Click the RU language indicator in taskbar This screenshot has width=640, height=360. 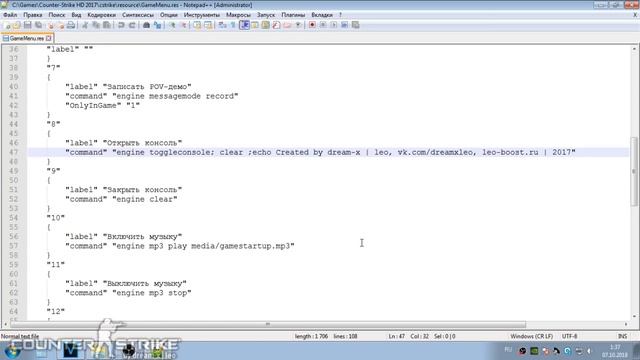click(508, 350)
